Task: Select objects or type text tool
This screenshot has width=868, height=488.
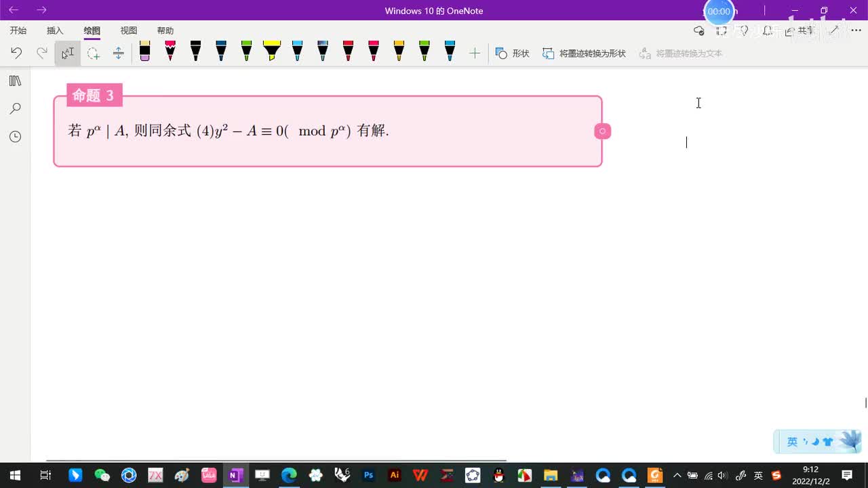Action: (x=68, y=53)
